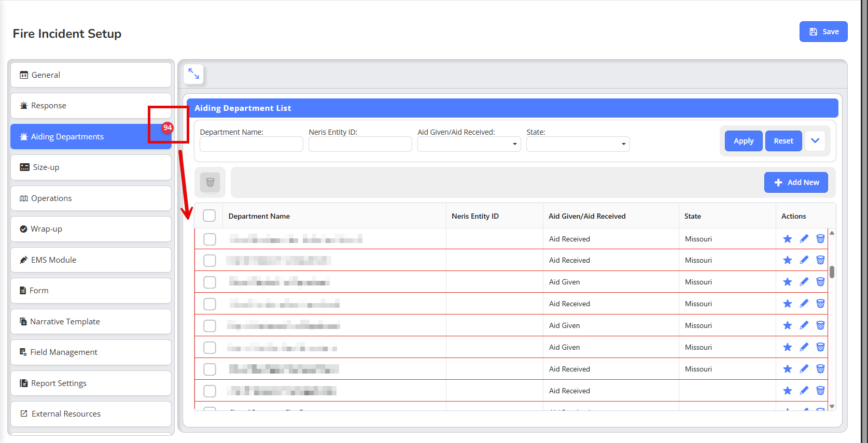Image resolution: width=868 pixels, height=443 pixels.
Task: Open Aid Given/Aid Received filter dropdown
Action: [x=469, y=144]
